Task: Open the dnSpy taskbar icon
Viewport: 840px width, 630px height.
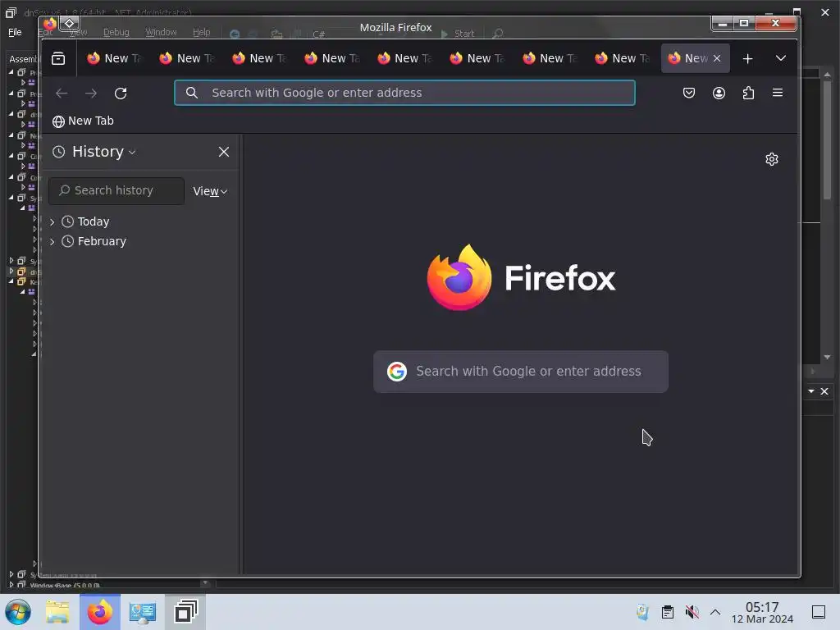Action: 185,612
